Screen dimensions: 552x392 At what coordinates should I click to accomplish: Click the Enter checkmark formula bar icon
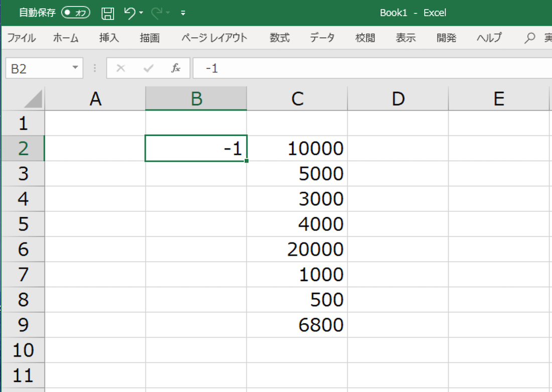[x=148, y=69]
